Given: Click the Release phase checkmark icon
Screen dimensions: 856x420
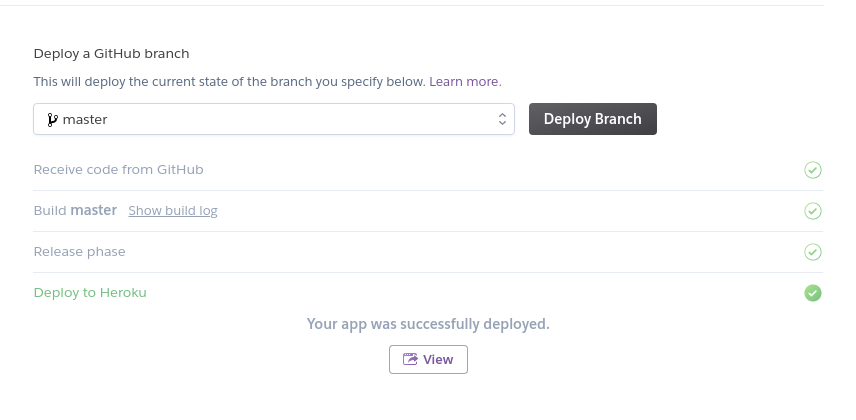Looking at the screenshot, I should 812,252.
